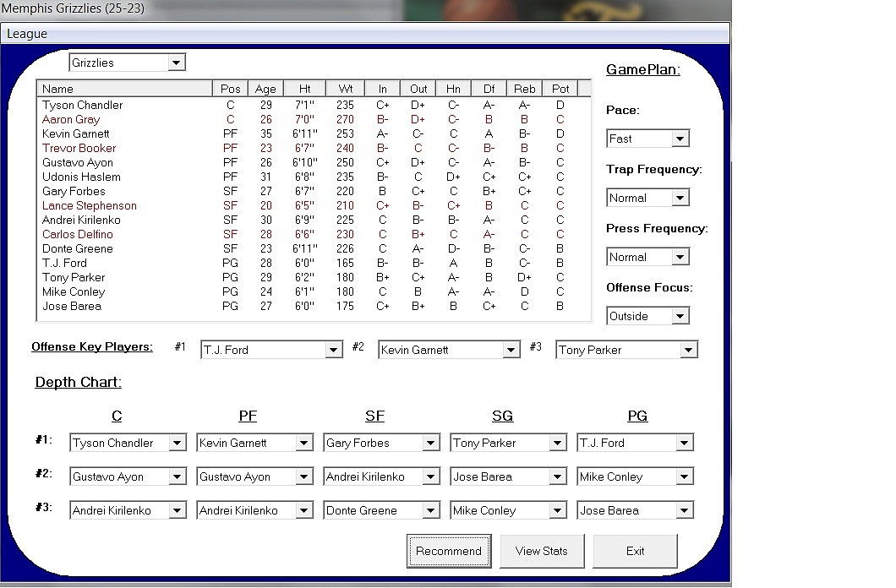Image resolution: width=896 pixels, height=588 pixels.
Task: Sort roster by Out column header
Action: pos(418,89)
